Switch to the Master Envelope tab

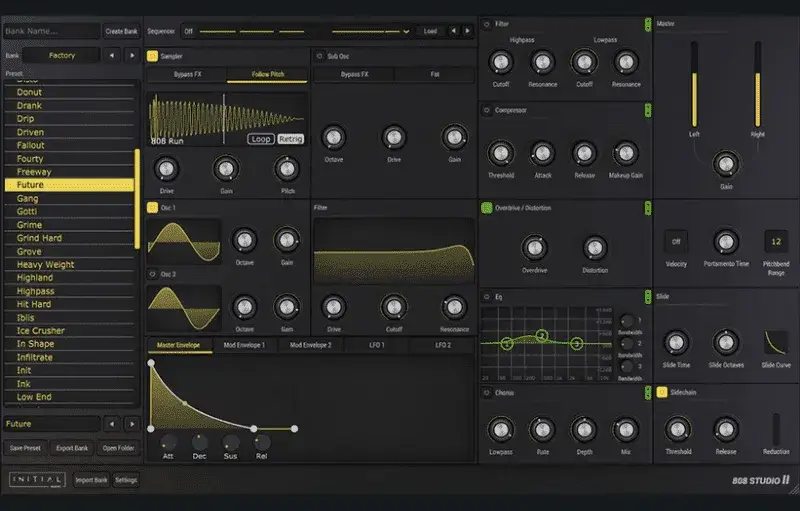[x=179, y=345]
